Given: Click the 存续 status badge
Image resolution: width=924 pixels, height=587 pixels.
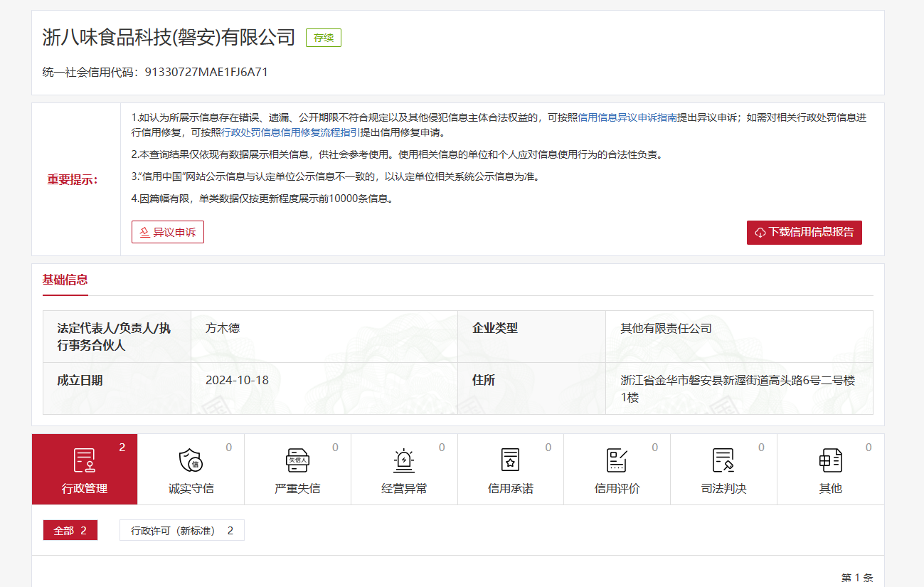Looking at the screenshot, I should (x=323, y=38).
